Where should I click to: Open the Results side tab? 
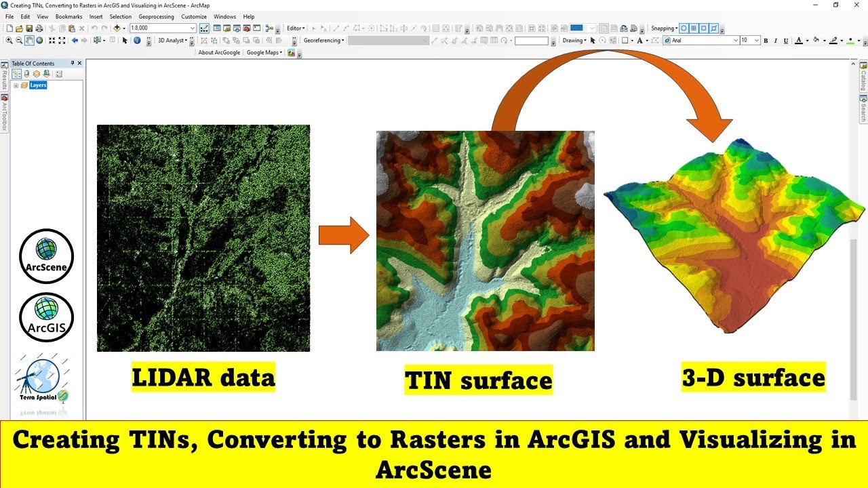4,77
